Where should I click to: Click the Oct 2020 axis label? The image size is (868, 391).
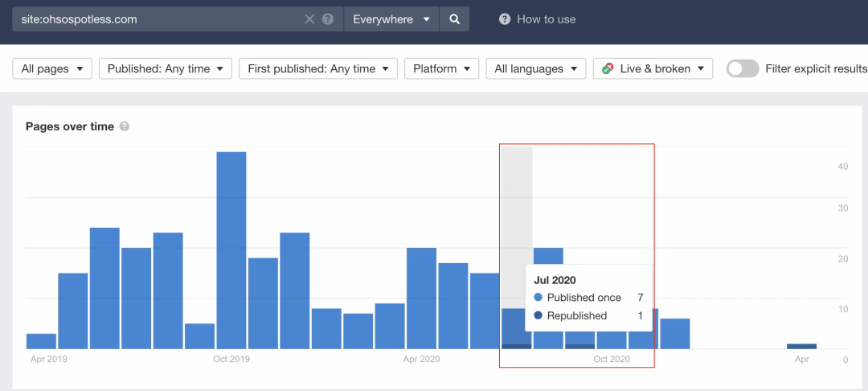(x=612, y=359)
